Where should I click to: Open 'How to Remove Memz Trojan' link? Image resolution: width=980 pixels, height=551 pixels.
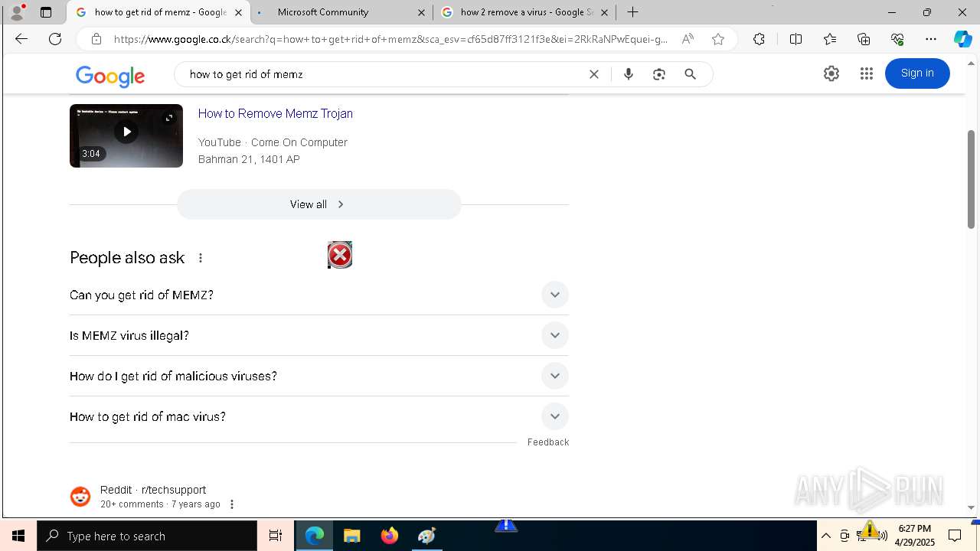point(276,113)
